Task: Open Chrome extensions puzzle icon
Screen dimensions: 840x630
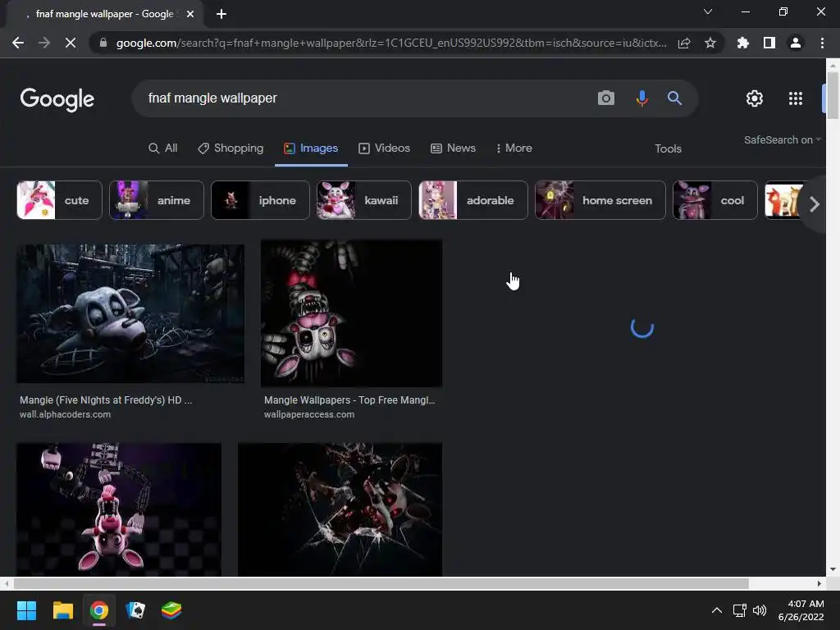Action: pos(743,43)
